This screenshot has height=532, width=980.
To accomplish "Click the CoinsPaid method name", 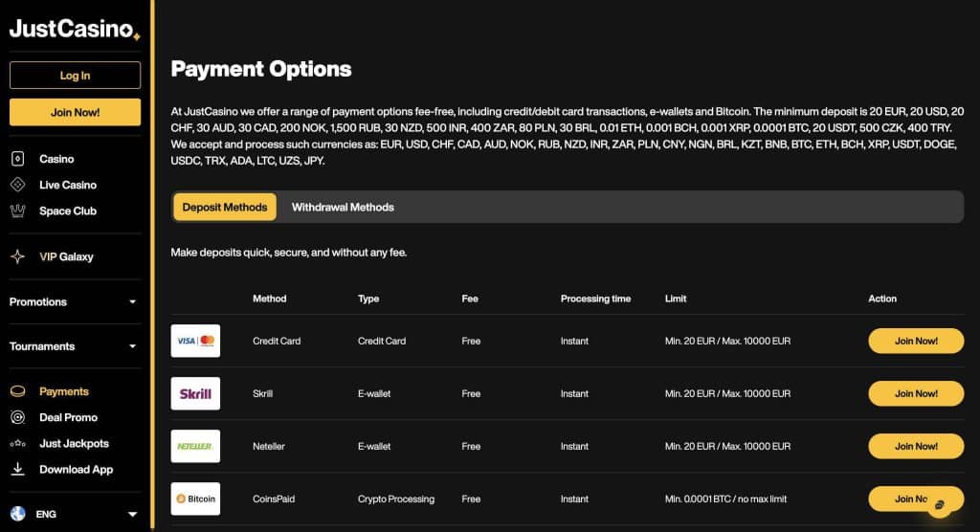I will click(273, 499).
